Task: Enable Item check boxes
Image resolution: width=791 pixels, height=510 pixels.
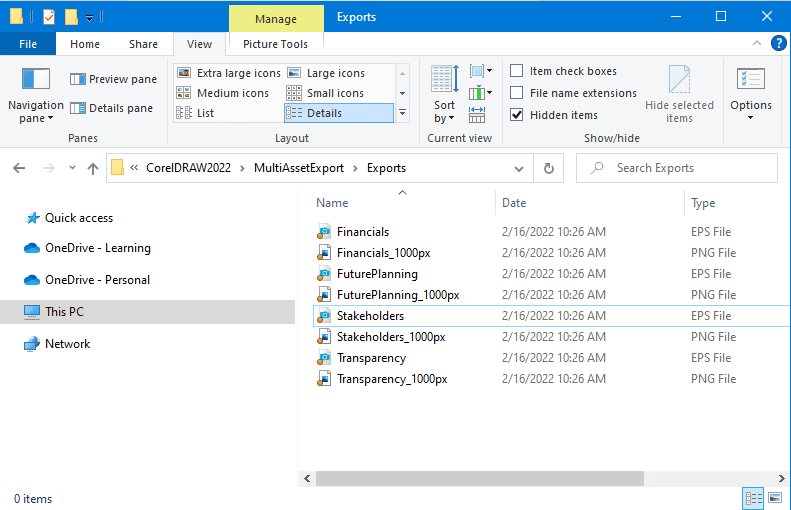Action: point(517,71)
